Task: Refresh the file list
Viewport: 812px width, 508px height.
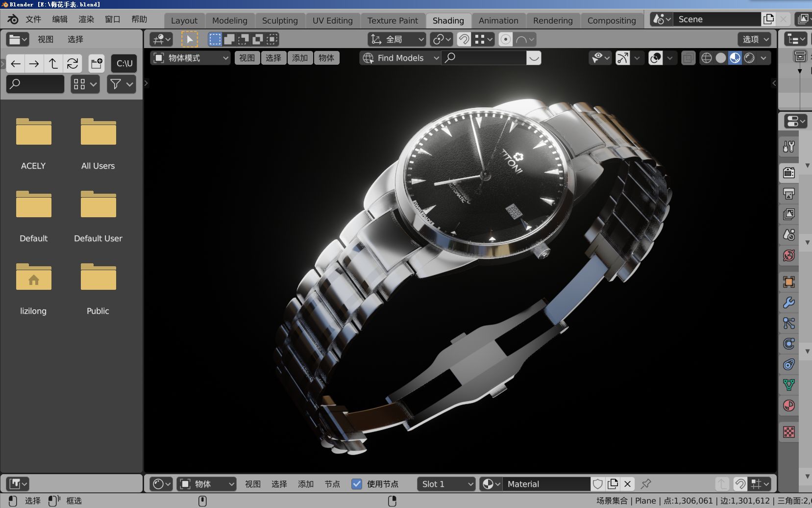Action: pos(73,63)
